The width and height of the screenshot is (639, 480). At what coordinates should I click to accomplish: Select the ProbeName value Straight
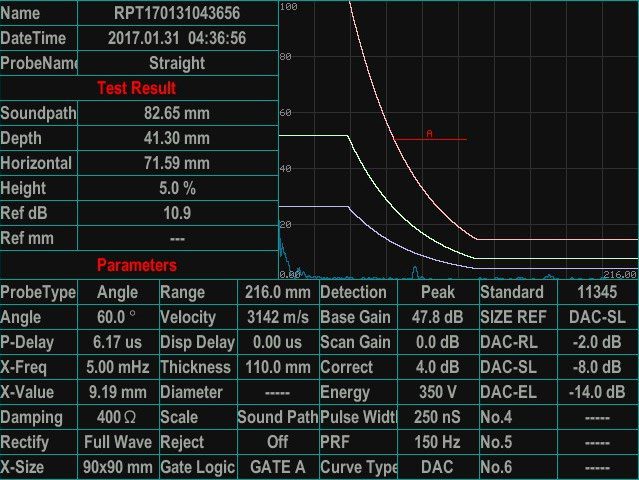[177, 63]
